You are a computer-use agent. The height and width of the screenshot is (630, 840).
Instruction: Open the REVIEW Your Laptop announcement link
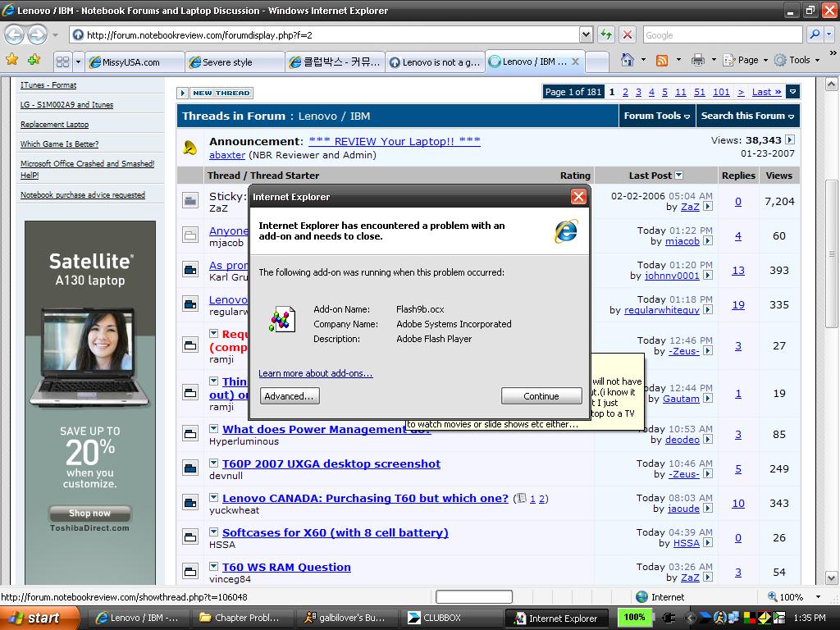pyautogui.click(x=395, y=141)
